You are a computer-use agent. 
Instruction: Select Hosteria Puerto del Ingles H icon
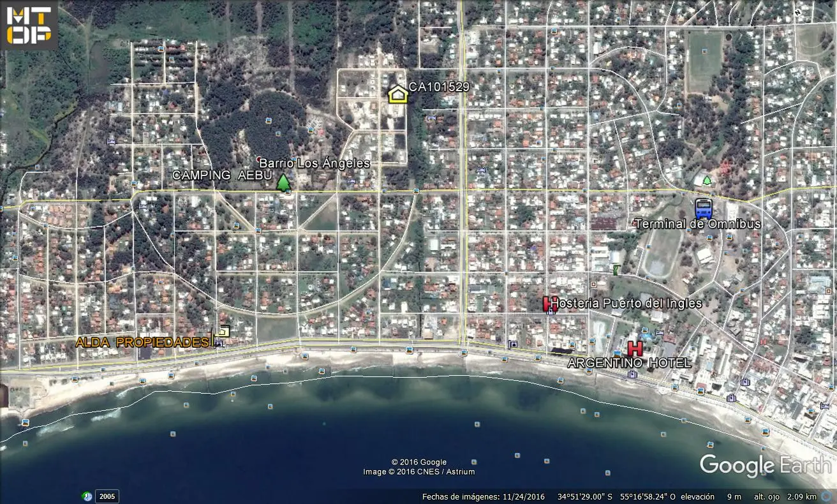tap(547, 304)
